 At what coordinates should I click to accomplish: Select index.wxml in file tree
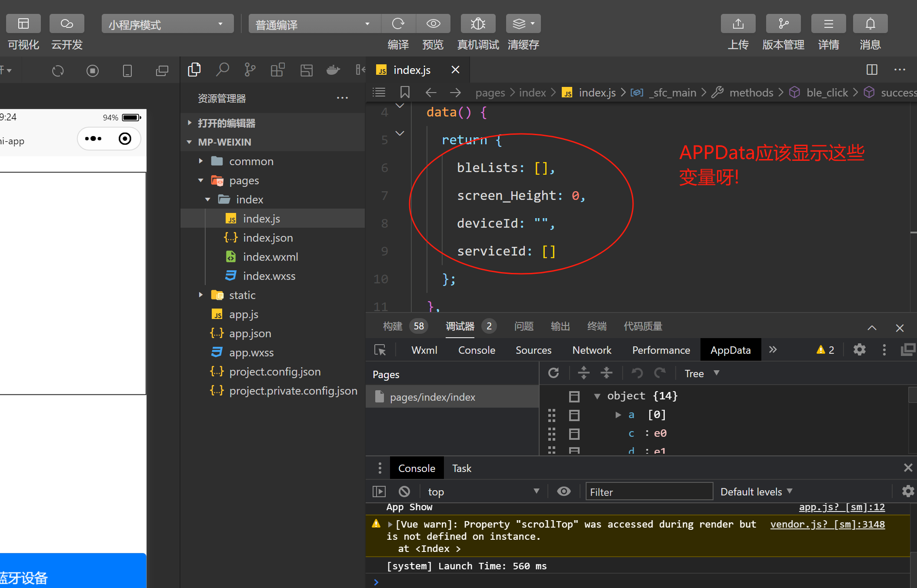pos(270,257)
